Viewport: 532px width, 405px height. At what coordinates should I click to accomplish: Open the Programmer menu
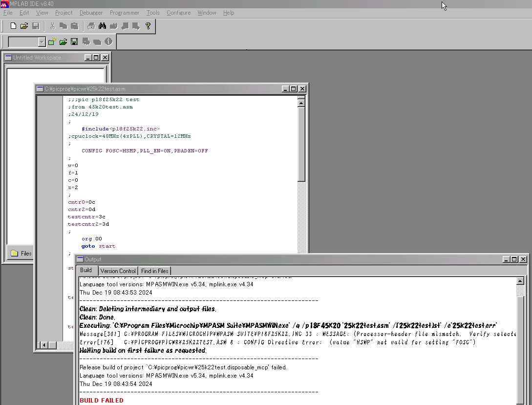[x=125, y=13]
